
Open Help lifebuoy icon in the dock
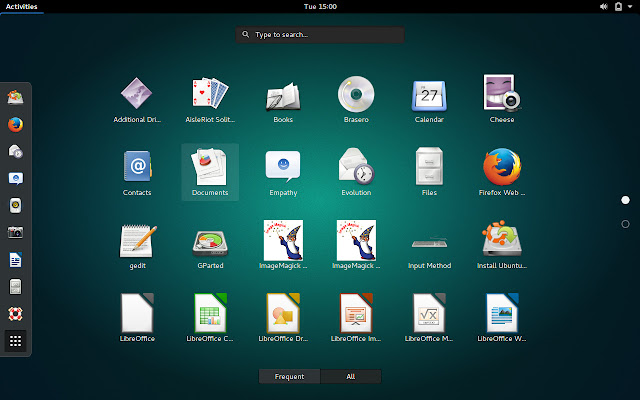tap(16, 313)
